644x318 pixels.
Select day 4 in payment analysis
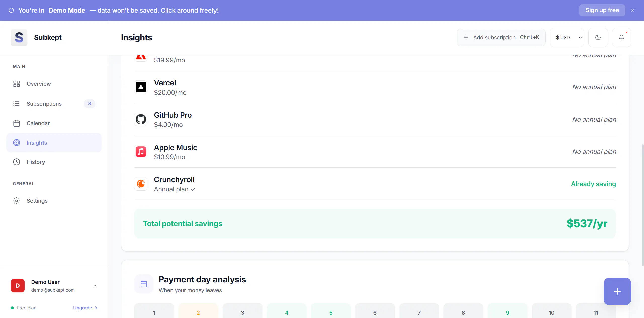pos(287,311)
